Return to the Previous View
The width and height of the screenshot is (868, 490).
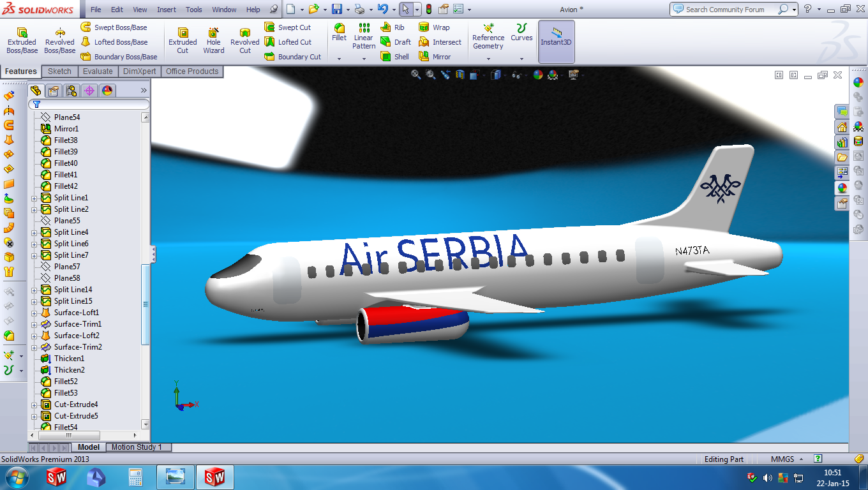445,75
